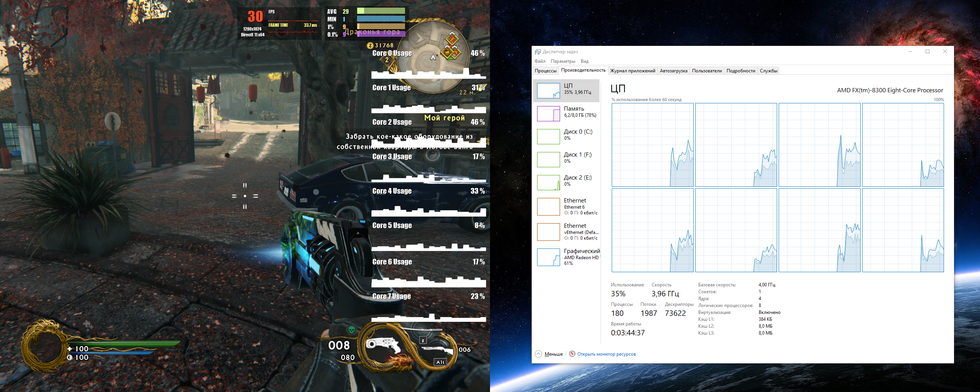Screen dimensions: 980x392
Task: Click the player arrow on the minimap
Action: 433,57
